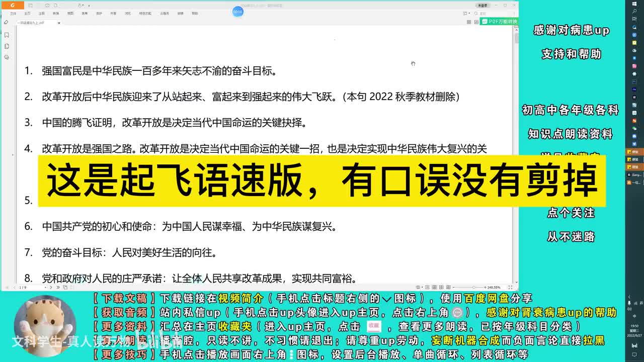Click the PDF万能转换 green button
The image size is (644, 362).
[499, 22]
